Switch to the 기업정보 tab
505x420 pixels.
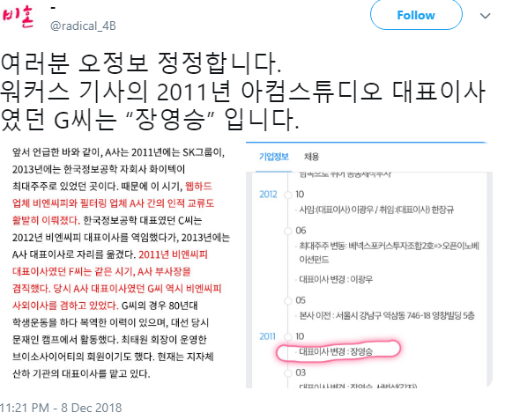click(x=274, y=157)
